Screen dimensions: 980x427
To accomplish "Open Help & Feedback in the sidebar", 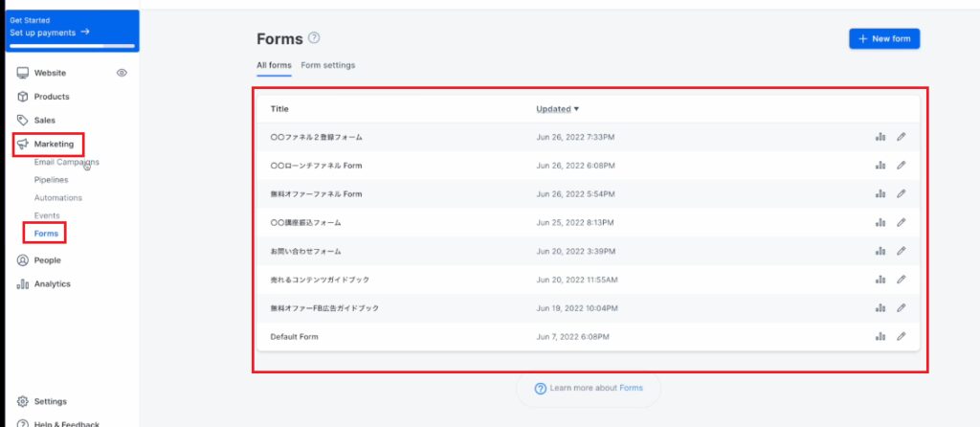I will 58,424.
